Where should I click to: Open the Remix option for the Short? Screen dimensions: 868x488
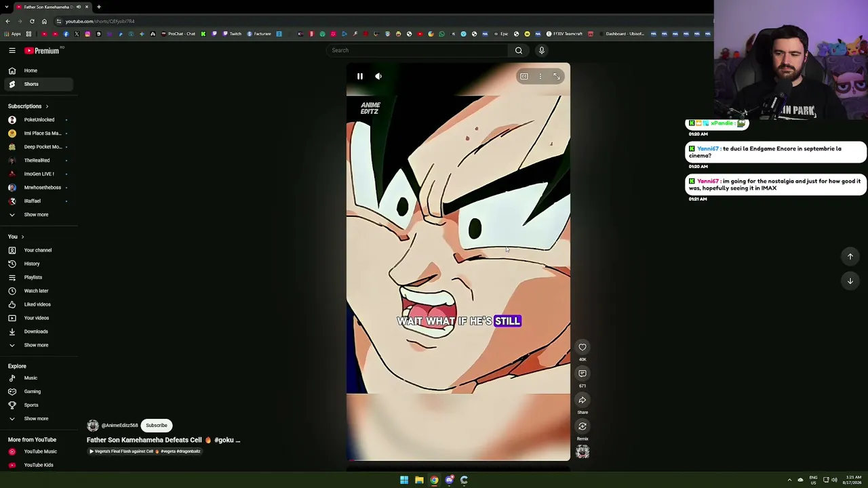(x=583, y=426)
